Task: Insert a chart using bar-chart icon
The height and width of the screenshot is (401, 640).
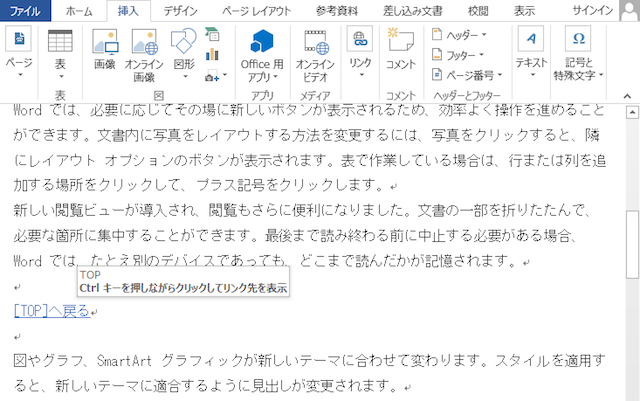Action: click(212, 54)
